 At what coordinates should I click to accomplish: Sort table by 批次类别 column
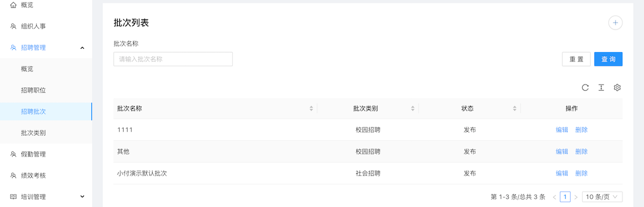(413, 109)
